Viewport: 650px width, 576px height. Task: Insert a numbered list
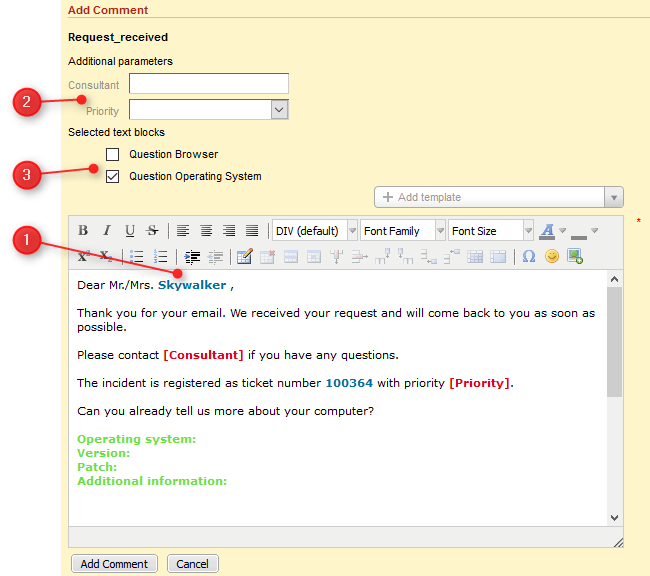point(161,257)
